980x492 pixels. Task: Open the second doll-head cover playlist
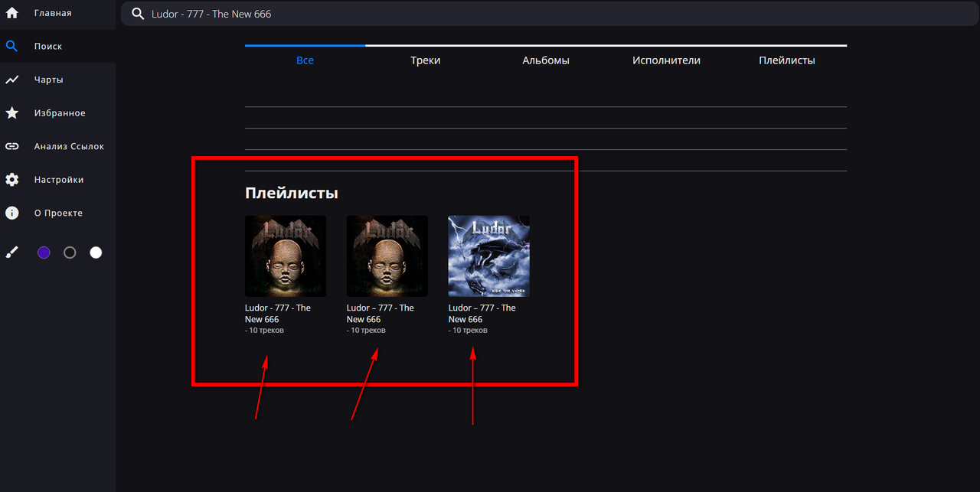pyautogui.click(x=387, y=256)
